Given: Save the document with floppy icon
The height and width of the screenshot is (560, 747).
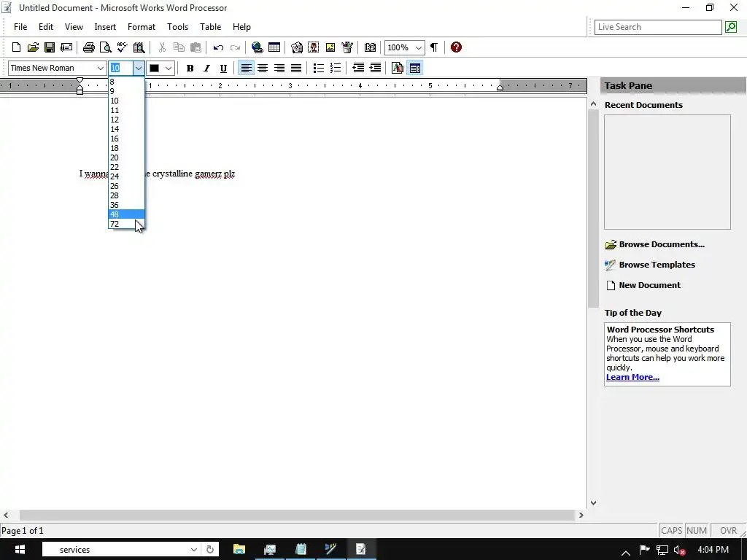Looking at the screenshot, I should [50, 47].
